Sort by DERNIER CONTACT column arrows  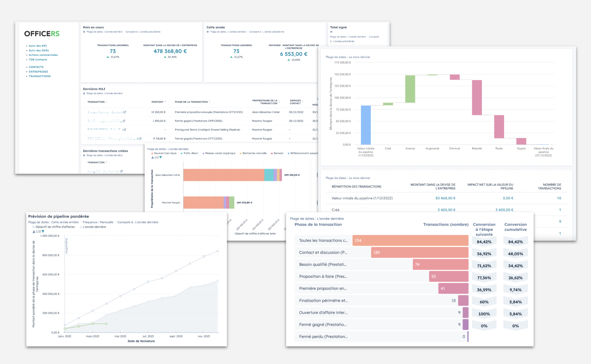[x=302, y=102]
